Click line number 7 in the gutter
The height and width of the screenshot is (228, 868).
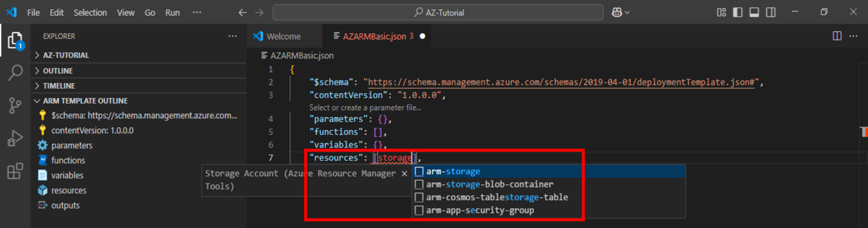tap(271, 157)
